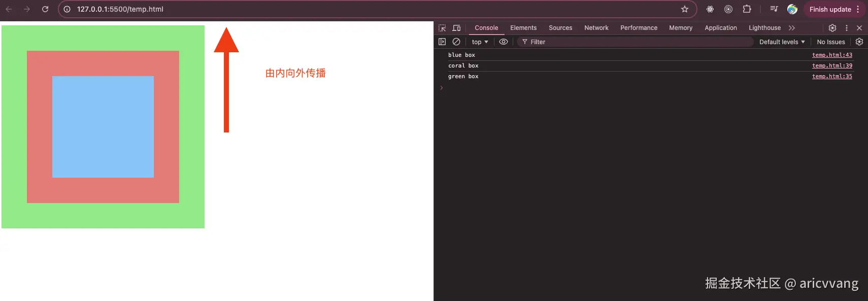Open the DevTools customize three-dot menu
The height and width of the screenshot is (301, 868).
[847, 28]
